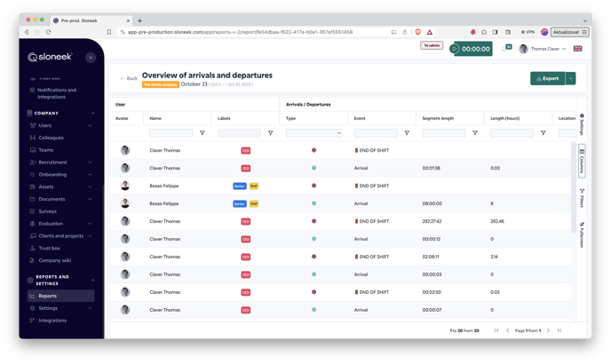This screenshot has width=611, height=364.
Task: Expand the Evaluation menu chevron
Action: 90,224
